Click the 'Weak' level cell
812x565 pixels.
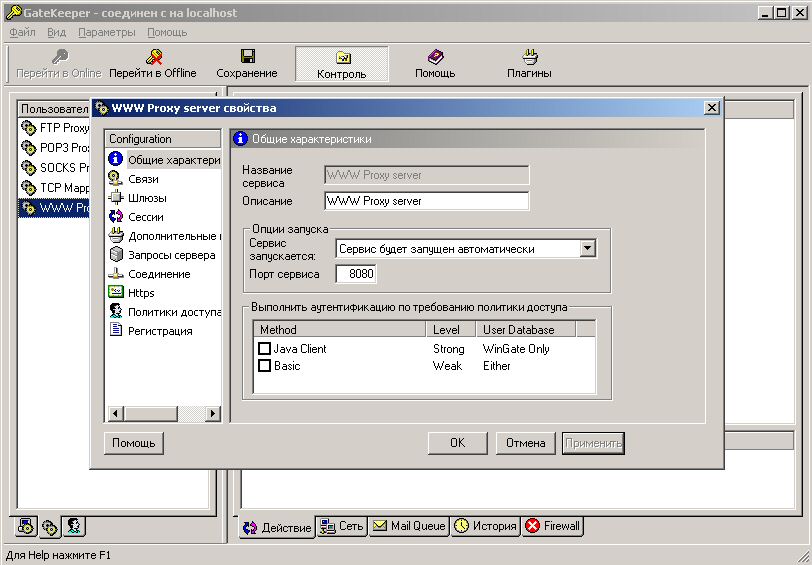pos(447,366)
